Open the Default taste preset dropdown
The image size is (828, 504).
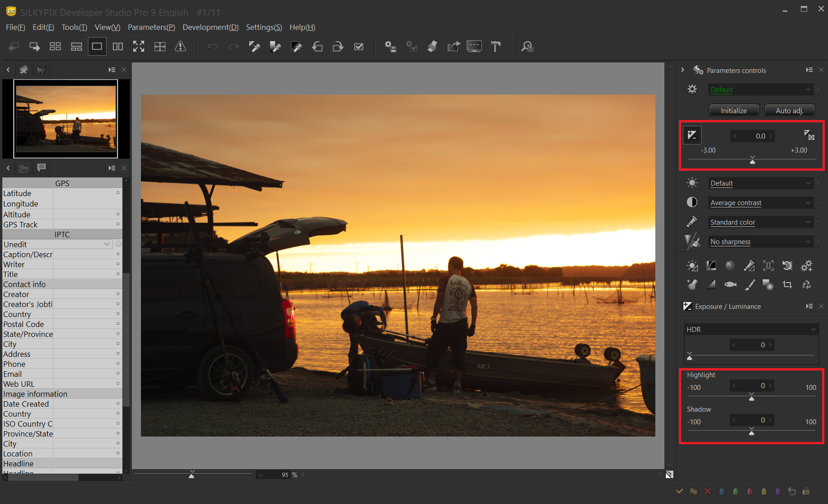[x=761, y=90]
